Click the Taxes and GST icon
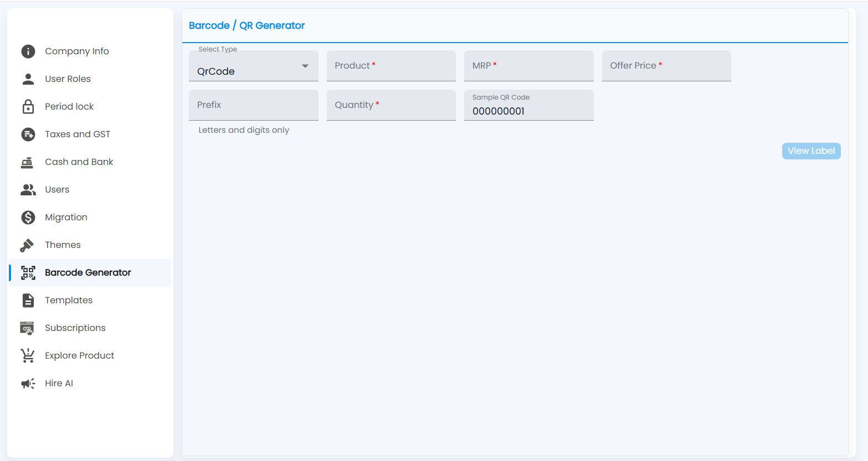 [28, 134]
